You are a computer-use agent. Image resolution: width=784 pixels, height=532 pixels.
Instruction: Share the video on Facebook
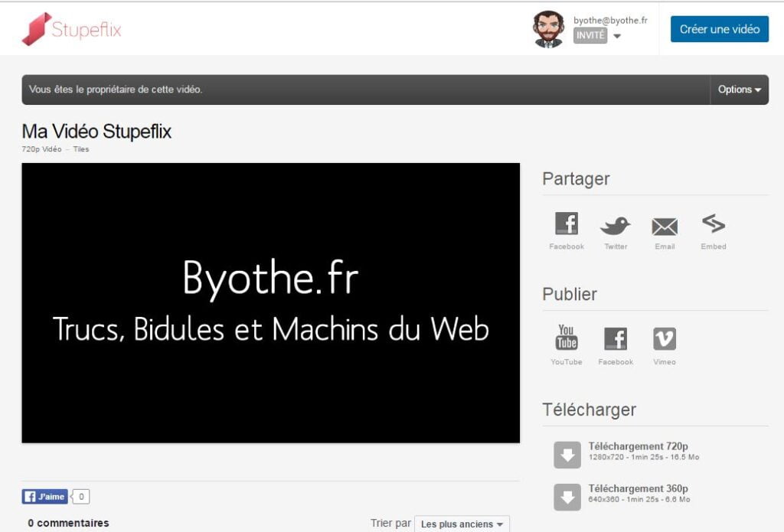pyautogui.click(x=567, y=224)
